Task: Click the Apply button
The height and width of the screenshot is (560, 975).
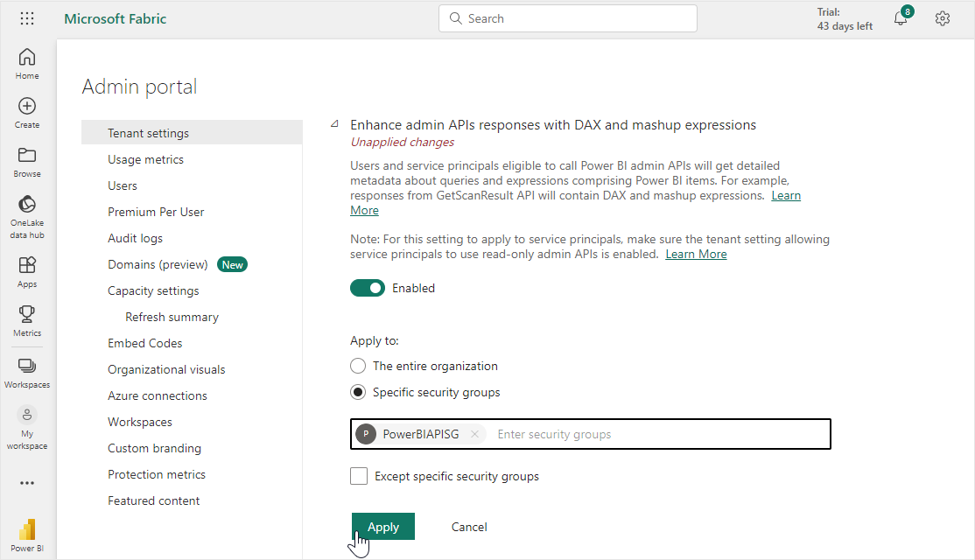Action: (x=383, y=527)
